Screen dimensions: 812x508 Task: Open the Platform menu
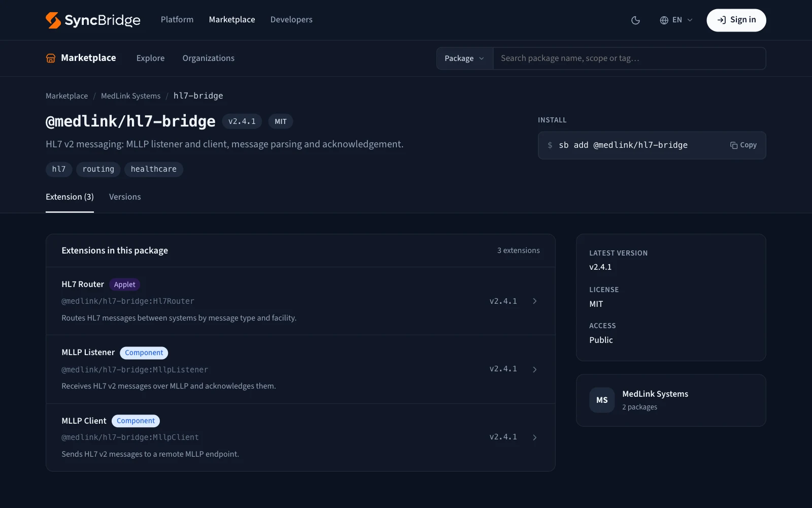tap(177, 20)
